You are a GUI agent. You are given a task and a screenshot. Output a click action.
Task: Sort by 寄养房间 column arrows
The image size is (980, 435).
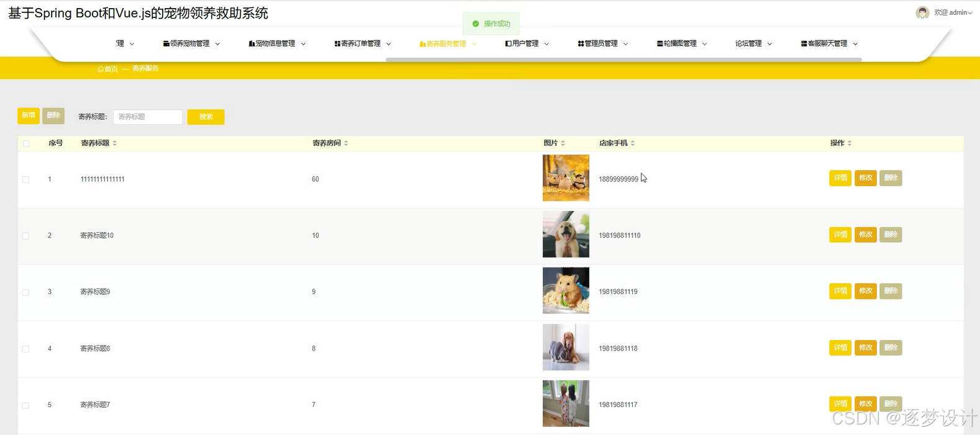tap(346, 143)
